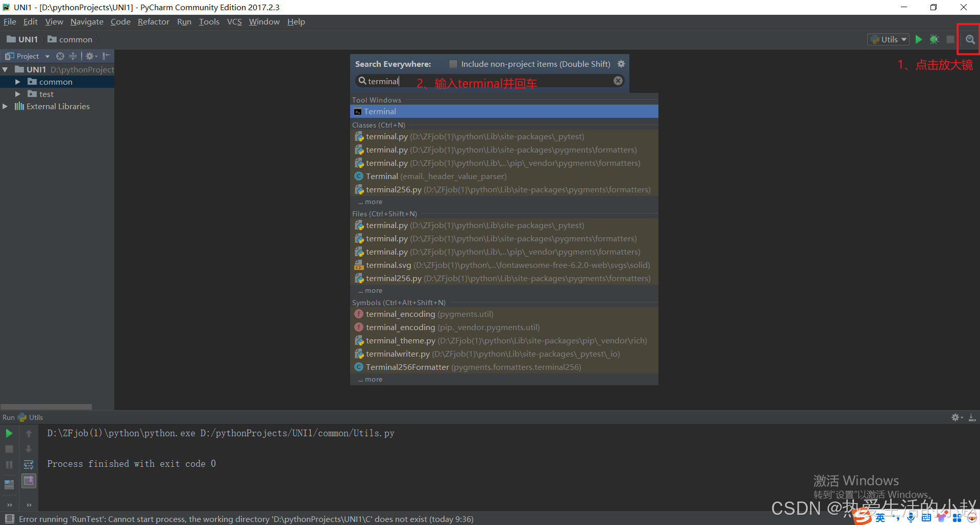Click the Search Everywhere magnifier icon
980x525 pixels.
pos(970,39)
